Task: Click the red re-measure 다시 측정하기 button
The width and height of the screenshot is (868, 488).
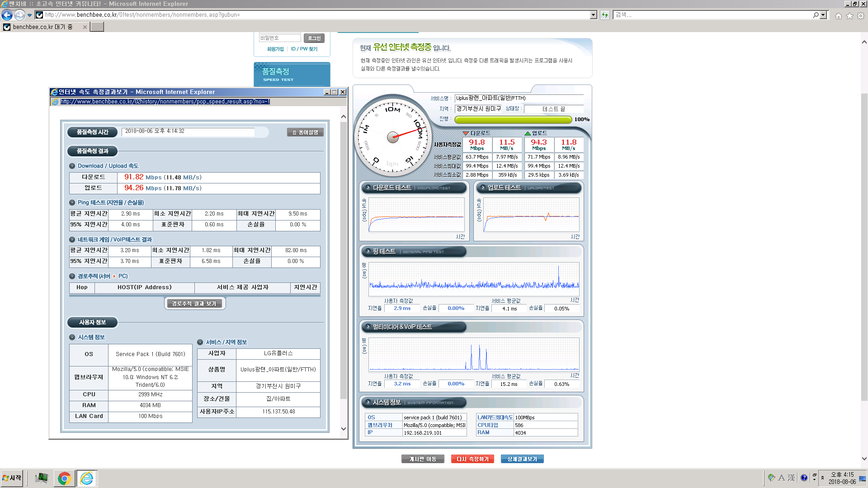Action: [x=472, y=459]
